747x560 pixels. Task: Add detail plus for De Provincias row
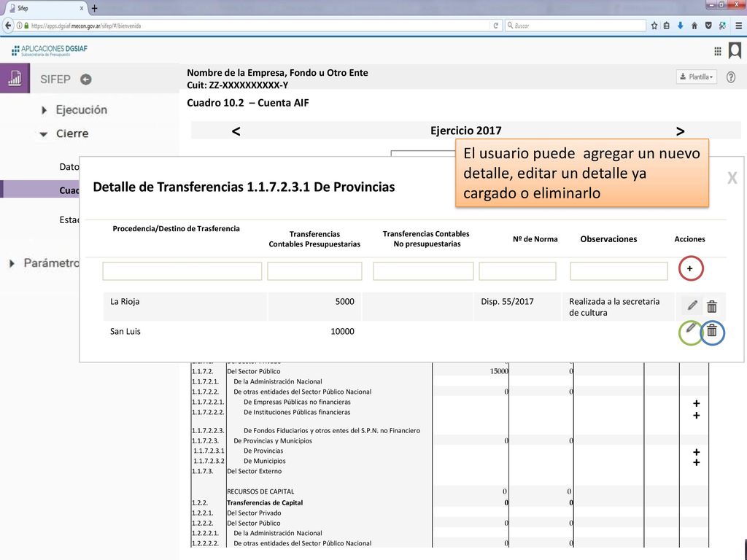pyautogui.click(x=696, y=452)
